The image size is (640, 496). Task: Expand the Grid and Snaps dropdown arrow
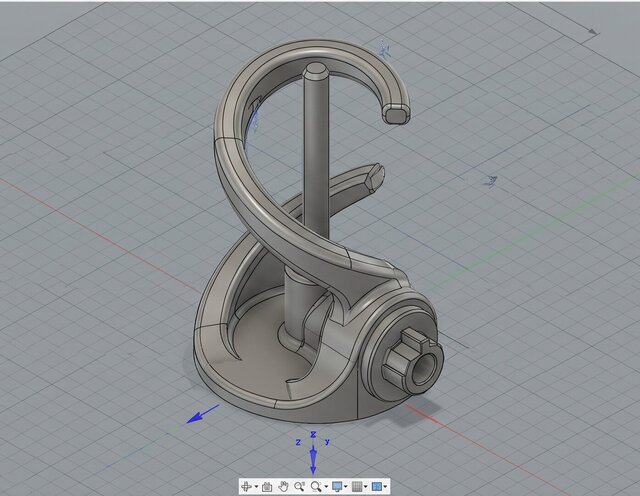tap(366, 486)
